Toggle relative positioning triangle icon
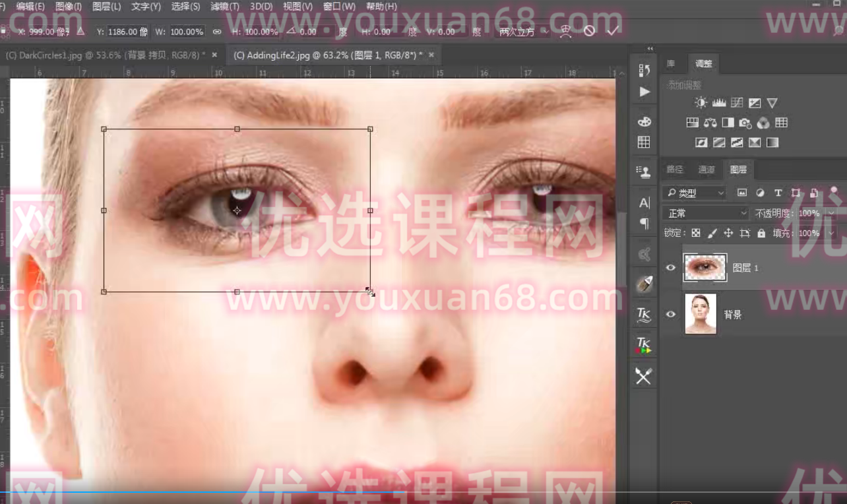Image resolution: width=847 pixels, height=504 pixels. coord(80,31)
